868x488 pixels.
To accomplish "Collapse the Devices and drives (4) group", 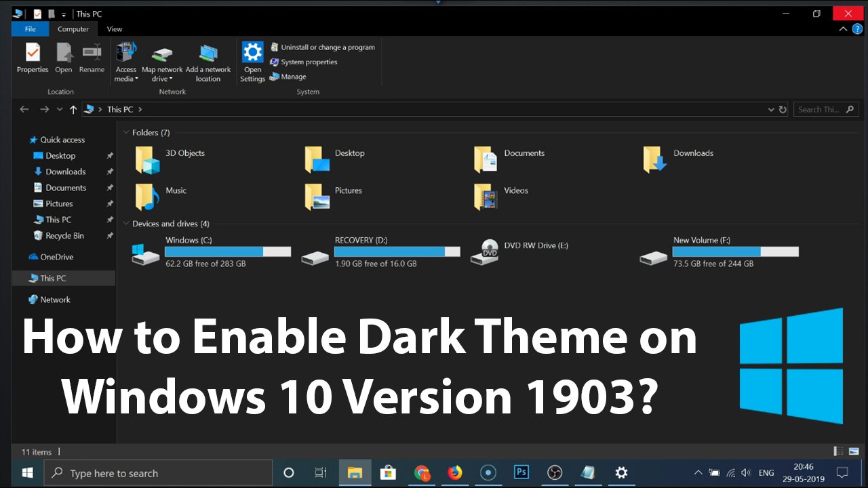I will (x=125, y=224).
